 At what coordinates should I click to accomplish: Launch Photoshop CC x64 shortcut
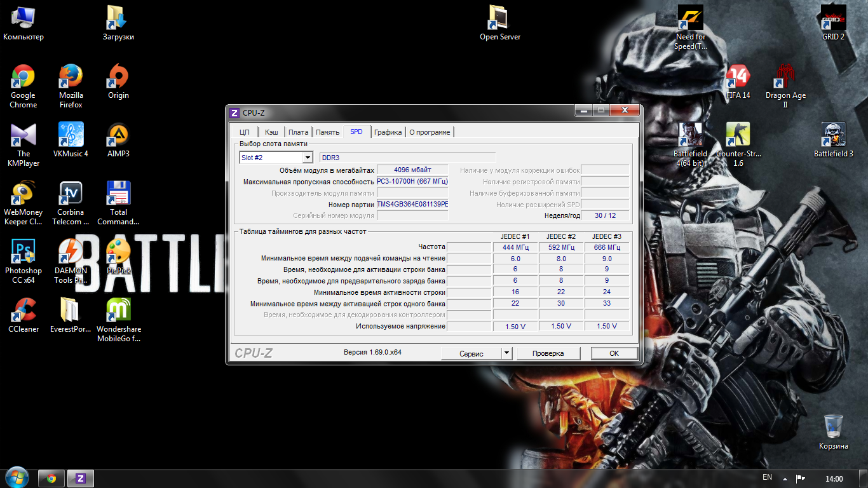pos(23,252)
